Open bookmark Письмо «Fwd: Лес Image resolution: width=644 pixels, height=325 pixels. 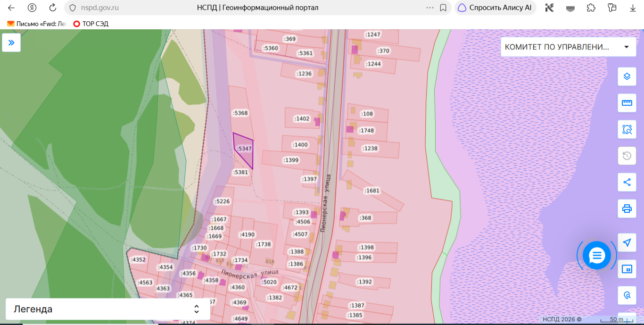click(x=37, y=24)
